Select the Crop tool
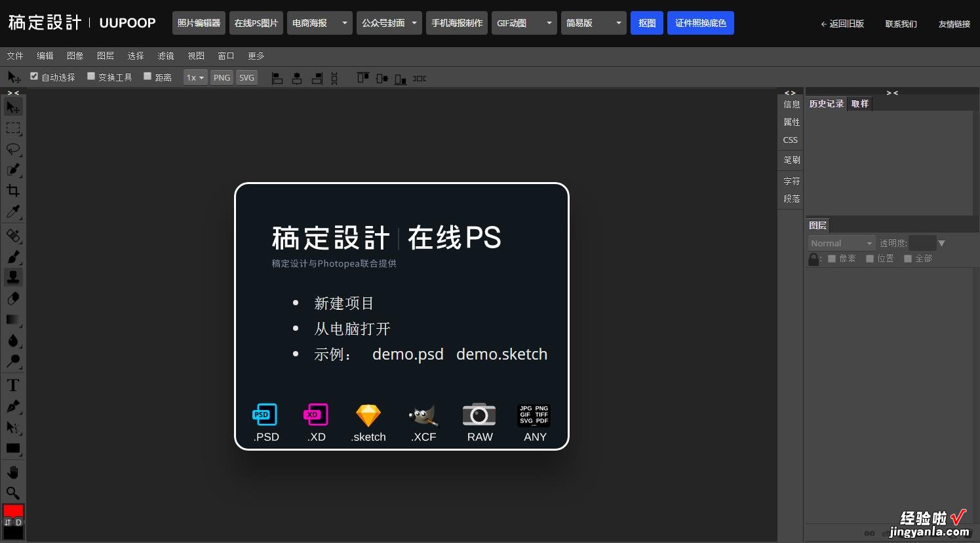The height and width of the screenshot is (543, 980). 13,191
